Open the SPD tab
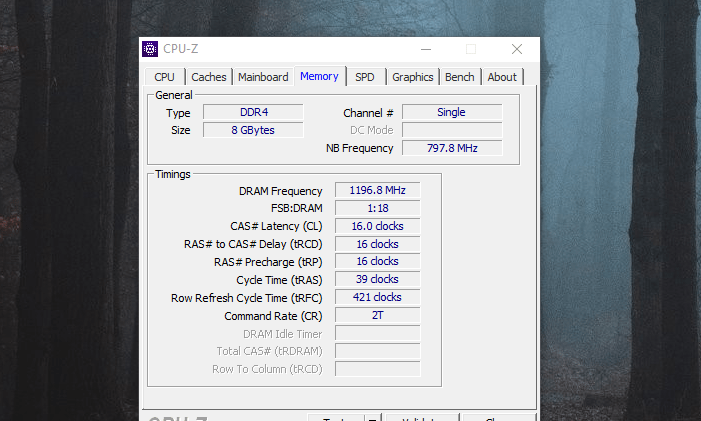 pos(365,77)
